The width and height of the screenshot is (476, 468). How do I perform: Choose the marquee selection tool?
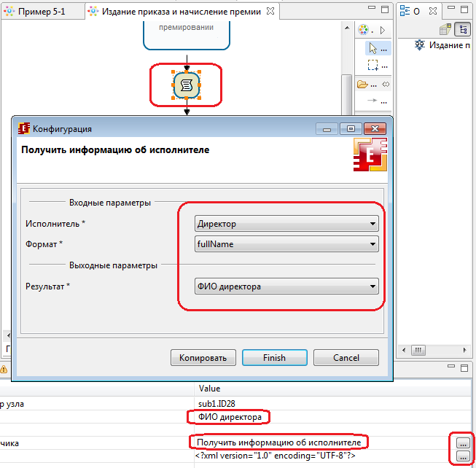374,66
